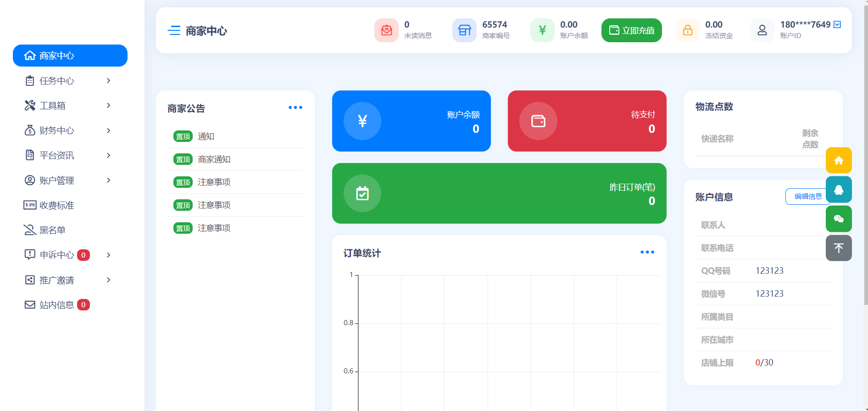Click the merchant number shop icon
Screen dimensions: 868x411
coord(464,30)
